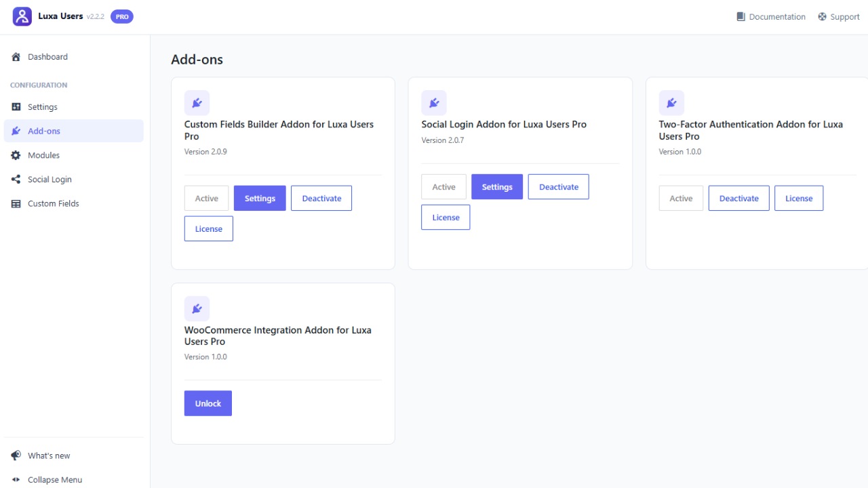Open the Documentation link
The image size is (868, 488).
coord(771,17)
